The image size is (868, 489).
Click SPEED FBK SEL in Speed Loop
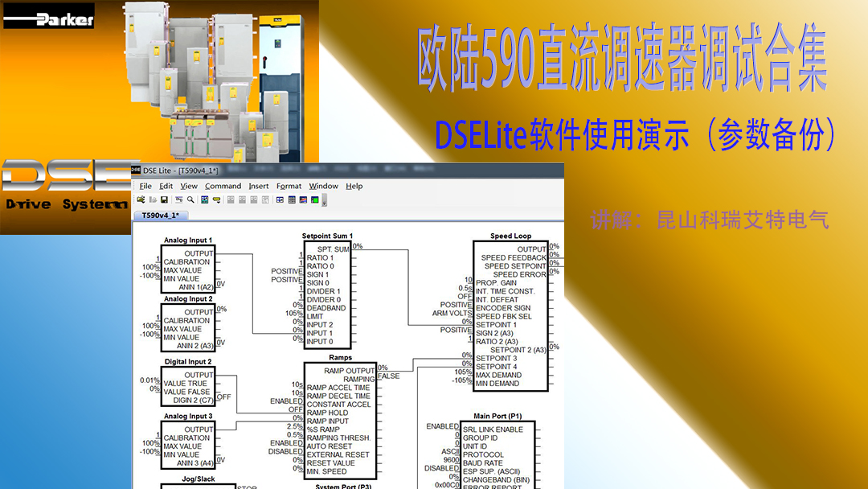click(504, 316)
